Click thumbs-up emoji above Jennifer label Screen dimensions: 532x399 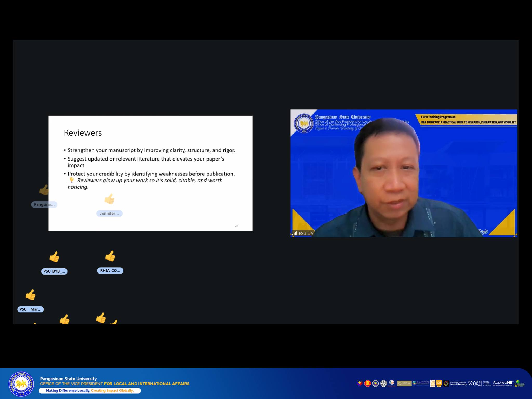tap(109, 199)
